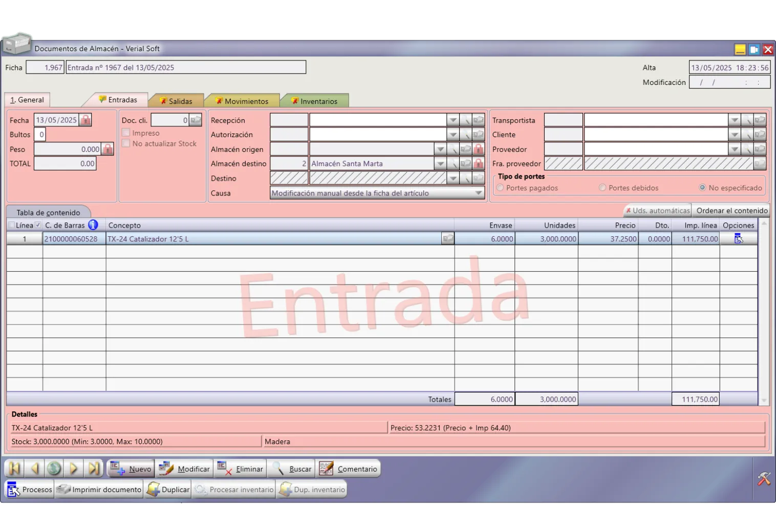Click the Comentario button

[x=348, y=469]
